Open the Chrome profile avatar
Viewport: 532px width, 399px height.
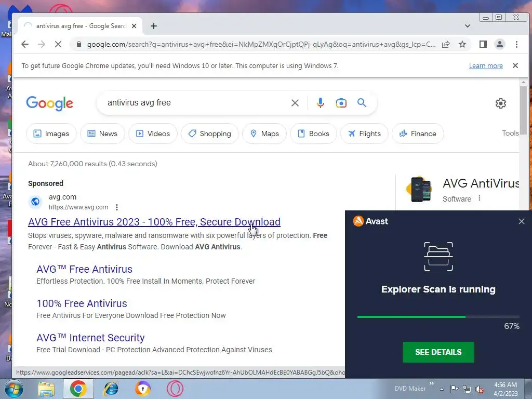(x=499, y=44)
